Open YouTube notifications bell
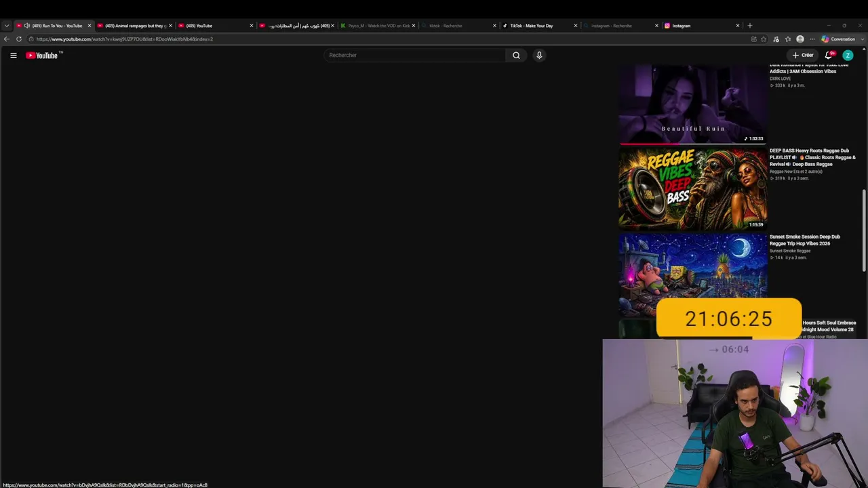 (829, 55)
